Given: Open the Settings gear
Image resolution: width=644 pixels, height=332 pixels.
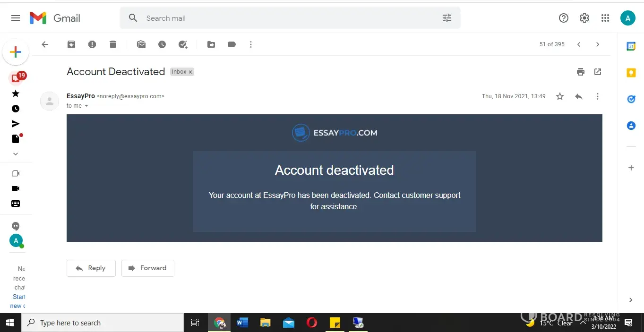Looking at the screenshot, I should coord(584,18).
